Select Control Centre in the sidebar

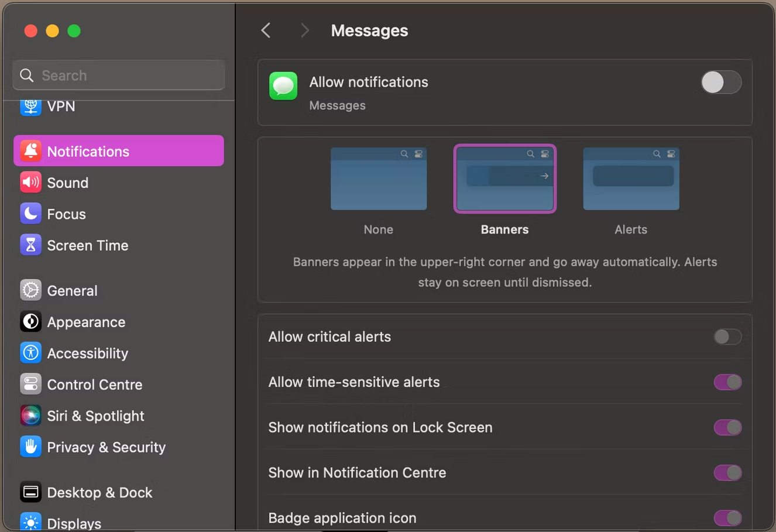click(x=119, y=385)
